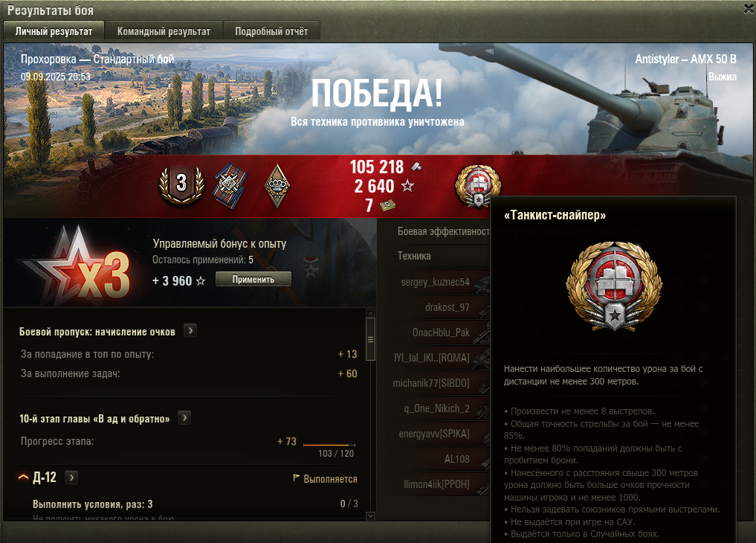
Task: Close the battle results window
Action: coord(749,9)
